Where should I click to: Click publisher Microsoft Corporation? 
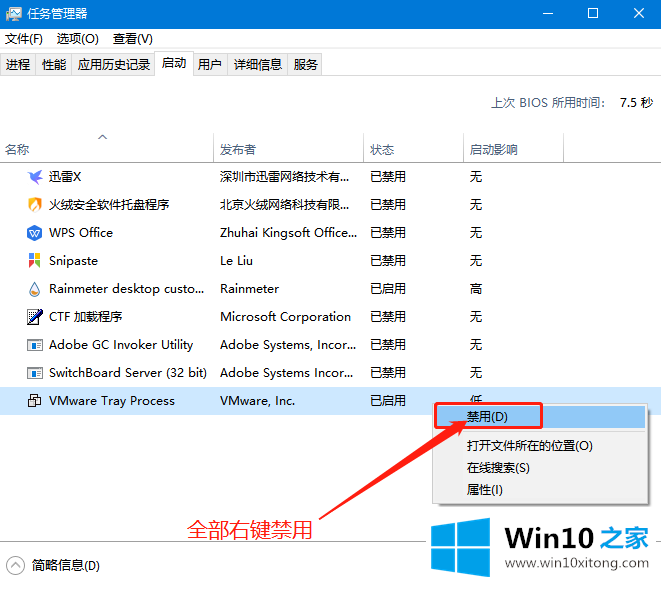[285, 317]
